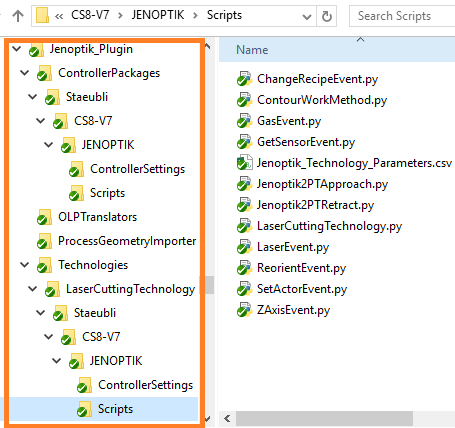
Task: Select the file name Jenoptik2PTApproach.py
Action: [x=322, y=184]
